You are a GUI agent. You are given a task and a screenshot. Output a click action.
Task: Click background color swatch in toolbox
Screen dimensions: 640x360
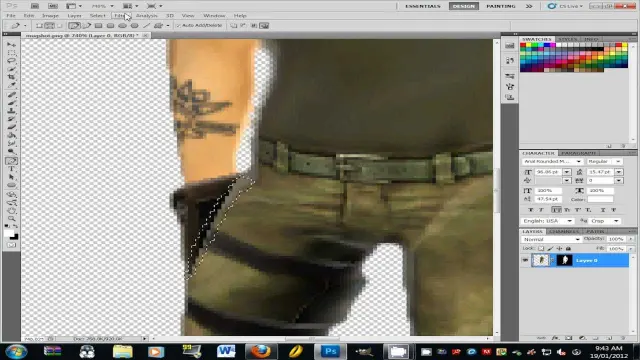click(x=15, y=237)
